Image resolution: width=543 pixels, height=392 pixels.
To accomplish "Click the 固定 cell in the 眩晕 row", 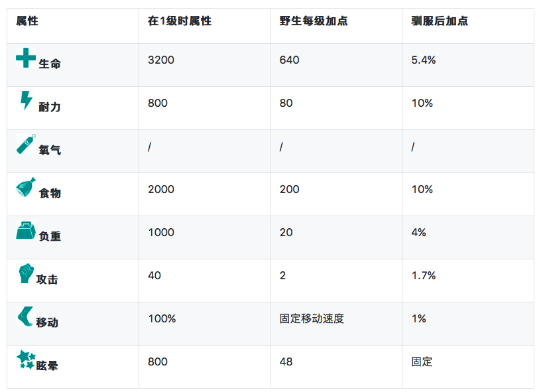I will point(422,362).
